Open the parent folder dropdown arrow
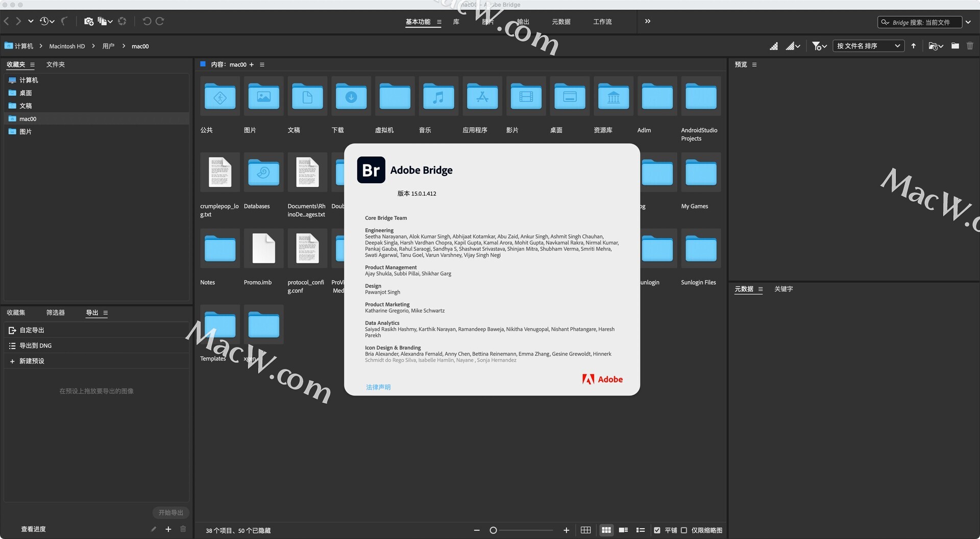980x539 pixels. pyautogui.click(x=31, y=21)
